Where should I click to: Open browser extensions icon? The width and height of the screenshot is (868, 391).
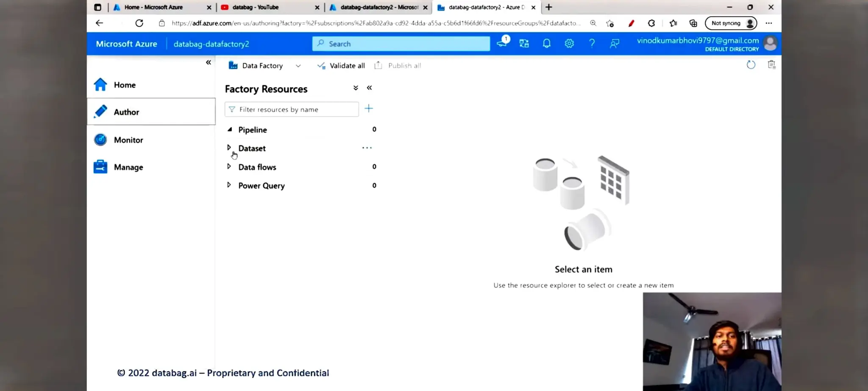point(651,23)
